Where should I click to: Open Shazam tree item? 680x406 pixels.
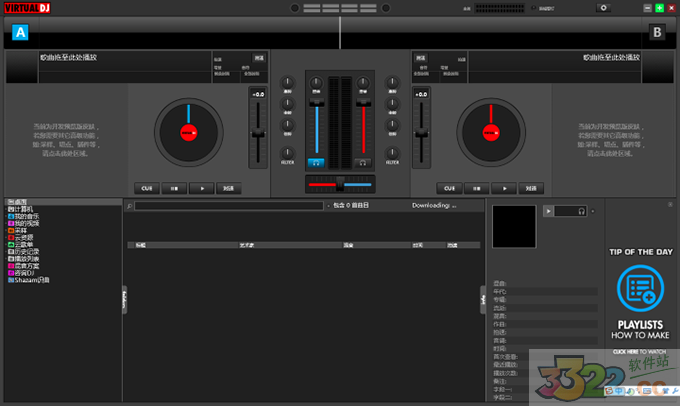pyautogui.click(x=29, y=280)
